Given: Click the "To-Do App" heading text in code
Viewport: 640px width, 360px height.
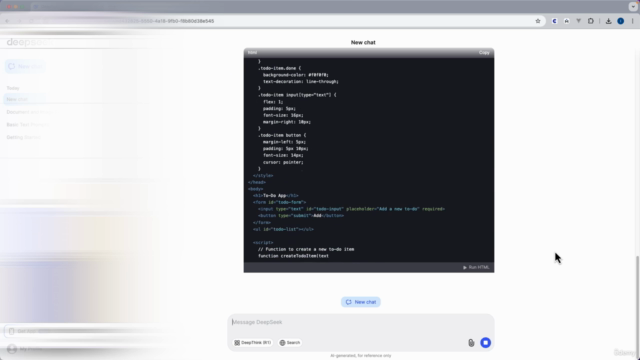Looking at the screenshot, I should (274, 196).
